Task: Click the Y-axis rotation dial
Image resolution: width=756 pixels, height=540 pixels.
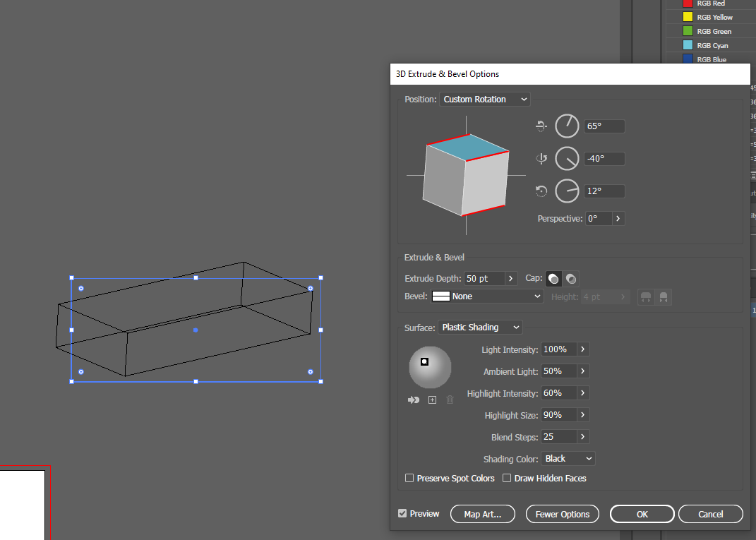Action: (567, 159)
